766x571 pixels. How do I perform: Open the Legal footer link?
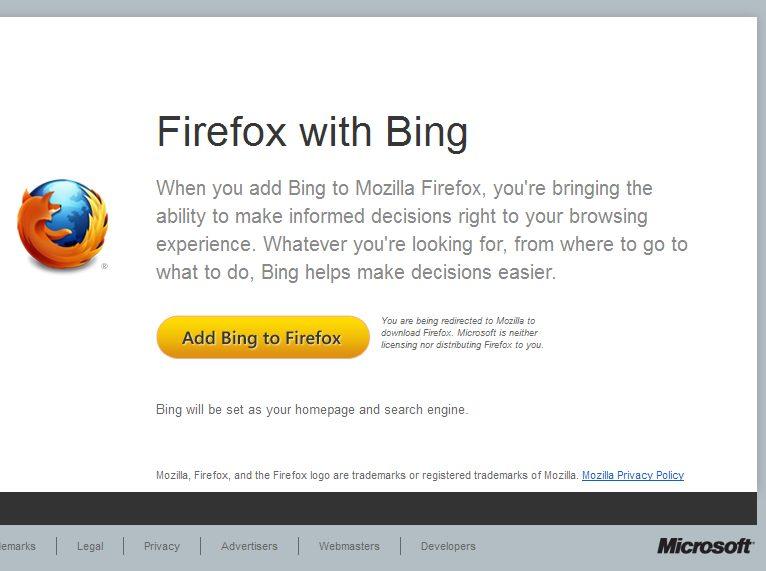pyautogui.click(x=90, y=546)
